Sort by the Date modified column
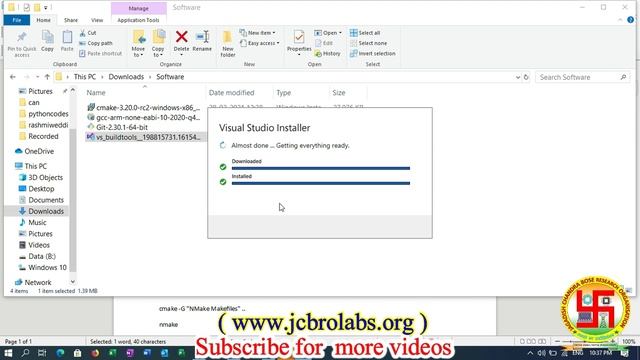This screenshot has height=360, width=640. [x=231, y=93]
